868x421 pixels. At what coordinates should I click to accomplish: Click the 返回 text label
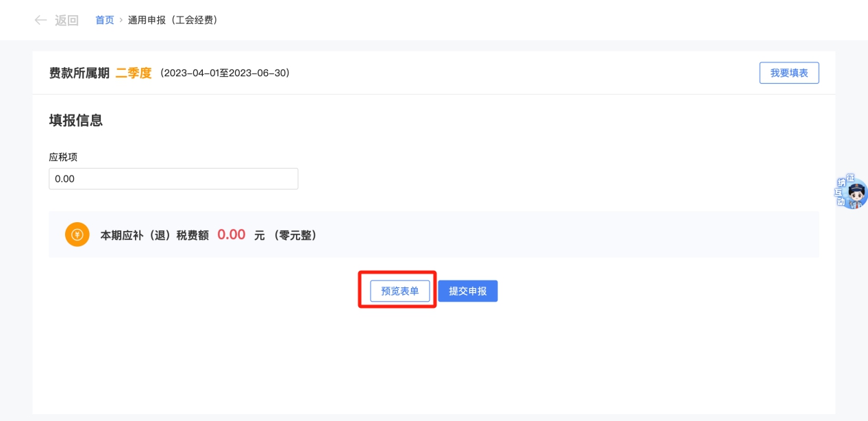(66, 21)
